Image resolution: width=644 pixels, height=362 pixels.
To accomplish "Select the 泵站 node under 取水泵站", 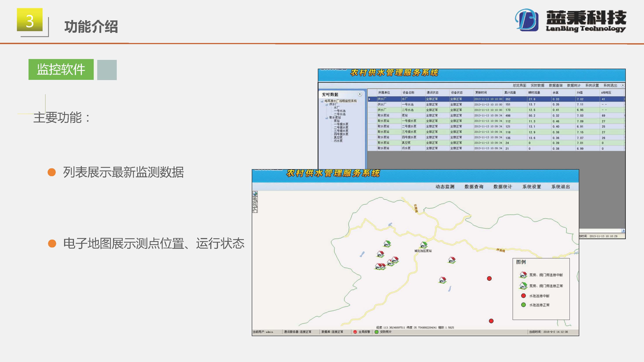I will coord(337,121).
